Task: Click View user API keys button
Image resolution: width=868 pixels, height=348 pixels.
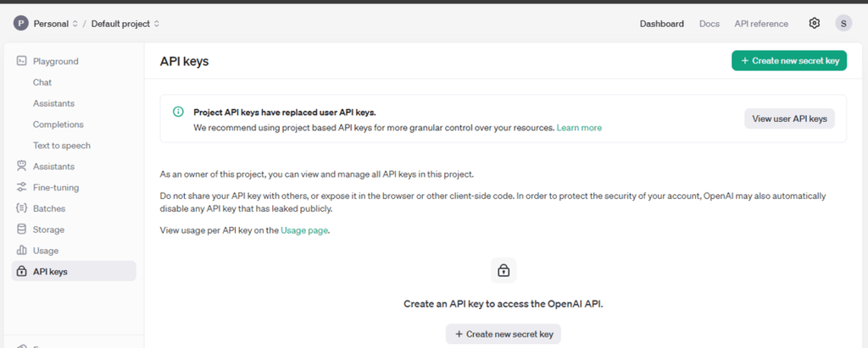Action: [x=789, y=119]
